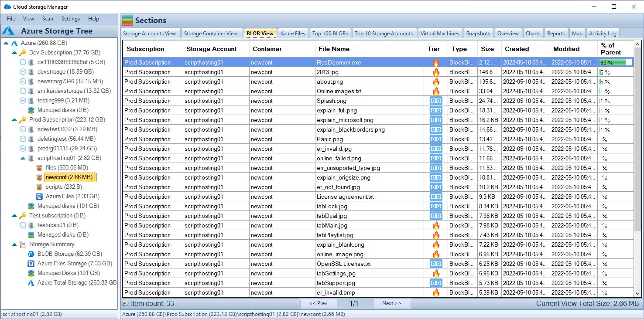The image size is (644, 319).
Task: Click the BLOB Storage summary icon
Action: click(31, 254)
